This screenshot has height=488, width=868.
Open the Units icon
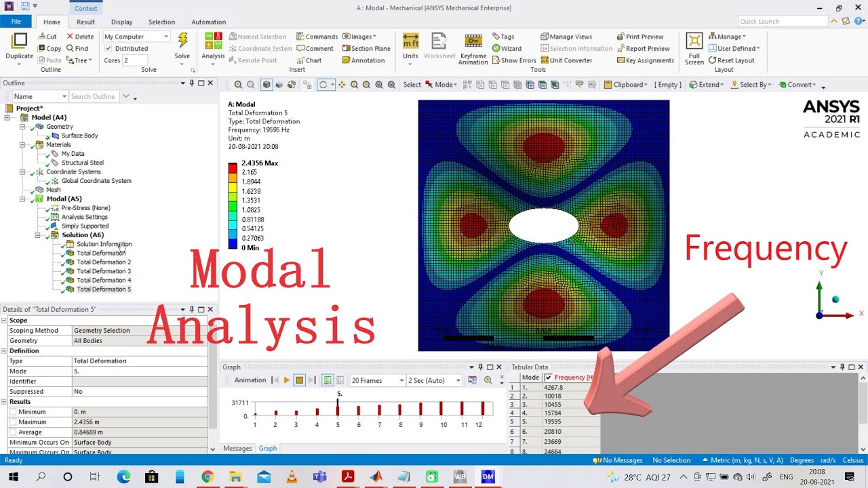tap(410, 41)
